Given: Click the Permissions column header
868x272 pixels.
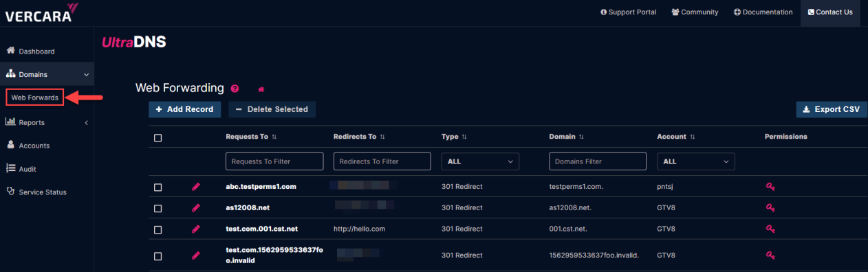Looking at the screenshot, I should (x=786, y=137).
